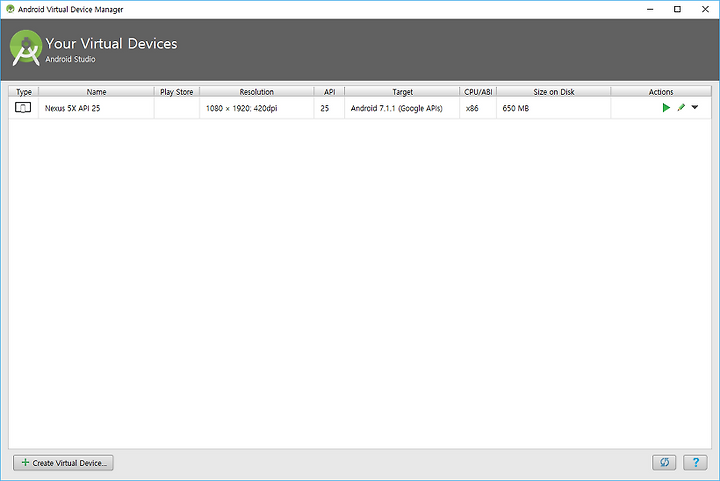Screen dimensions: 720x481
Task: Click the 650 MB size cell
Action: pos(554,108)
